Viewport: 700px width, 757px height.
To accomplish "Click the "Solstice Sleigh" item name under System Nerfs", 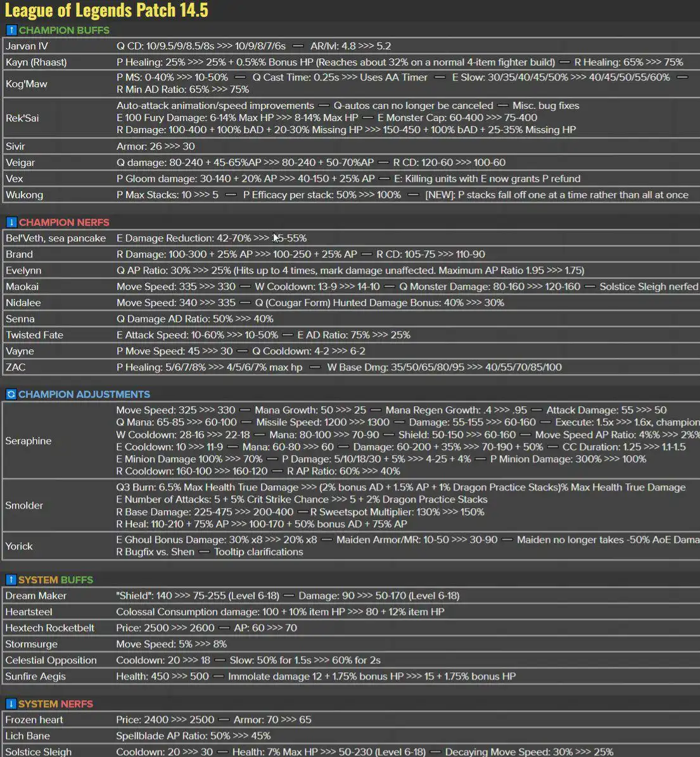I will 38,752.
